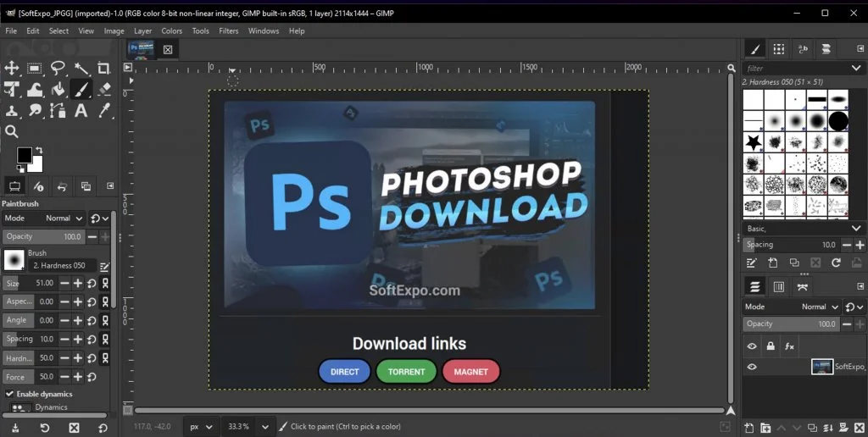This screenshot has width=868, height=437.
Task: Select the Free Select lasso tool
Action: (58, 69)
